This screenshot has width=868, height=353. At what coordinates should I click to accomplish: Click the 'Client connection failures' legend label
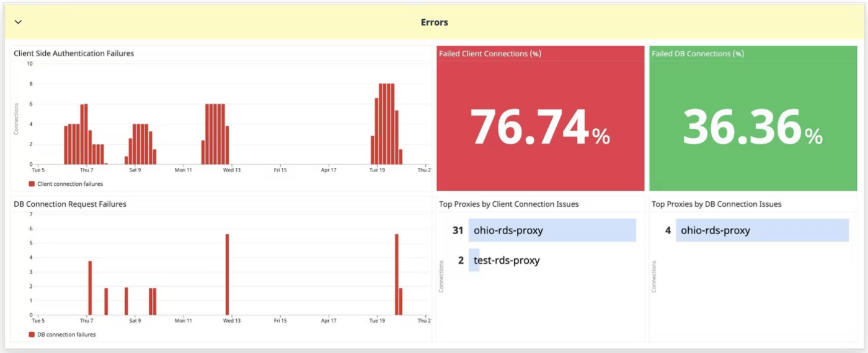point(70,184)
